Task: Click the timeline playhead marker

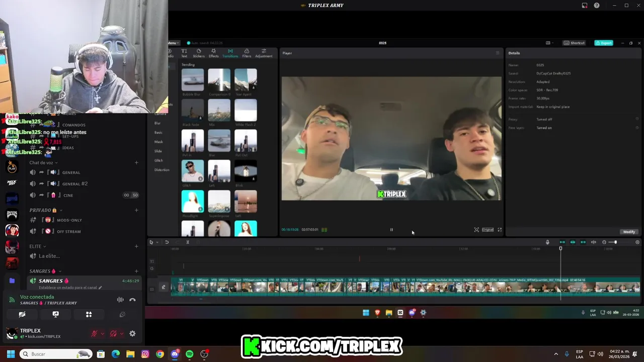Action: (x=560, y=248)
